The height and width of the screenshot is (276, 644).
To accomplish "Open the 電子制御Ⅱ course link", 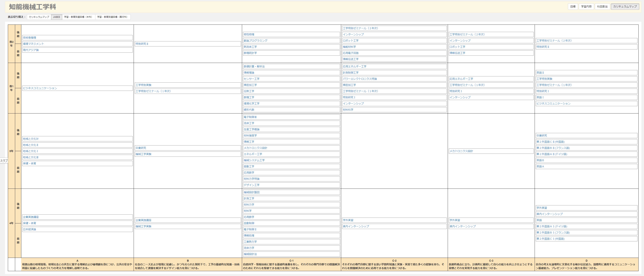I will (x=250, y=229).
